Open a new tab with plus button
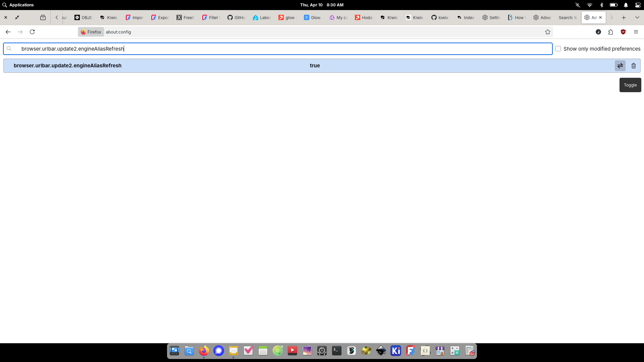Image resolution: width=644 pixels, height=362 pixels. pos(624,17)
